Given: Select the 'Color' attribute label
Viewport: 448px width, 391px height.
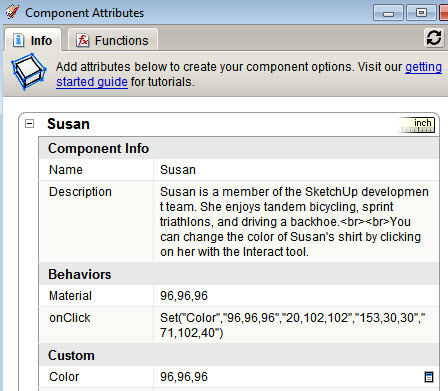Looking at the screenshot, I should coord(64,377).
